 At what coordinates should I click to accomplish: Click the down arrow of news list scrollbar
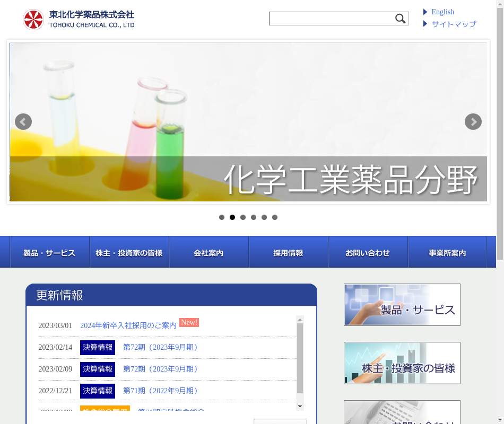click(300, 407)
